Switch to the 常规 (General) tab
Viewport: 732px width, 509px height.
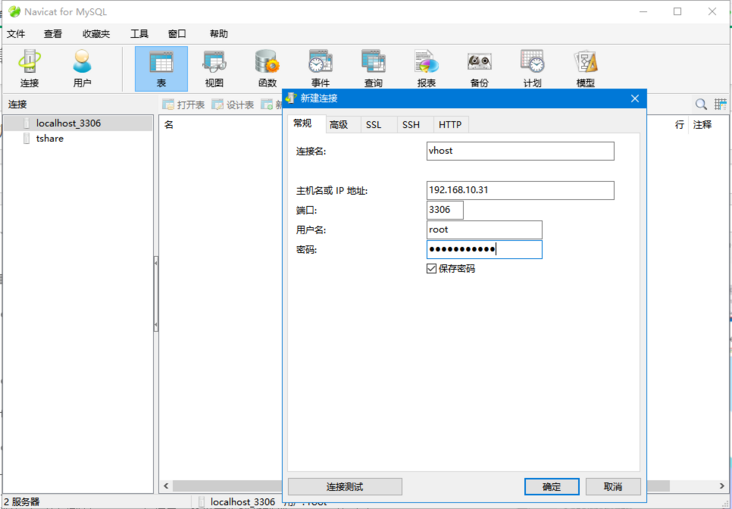tap(302, 123)
